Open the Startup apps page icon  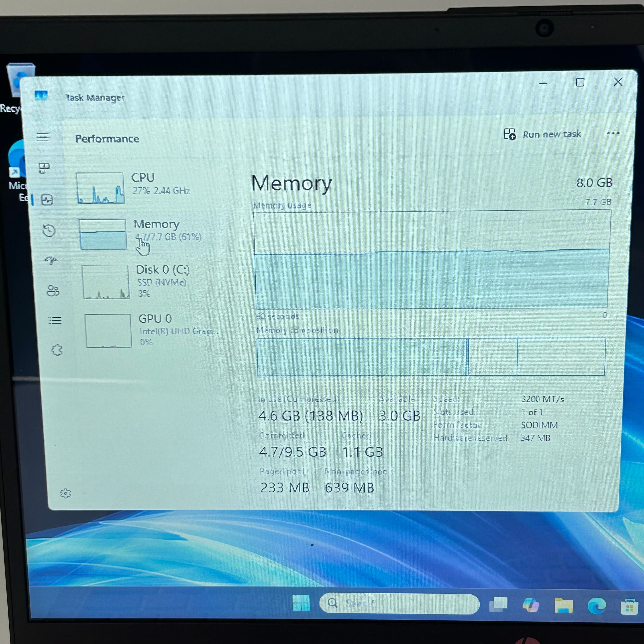pyautogui.click(x=51, y=260)
